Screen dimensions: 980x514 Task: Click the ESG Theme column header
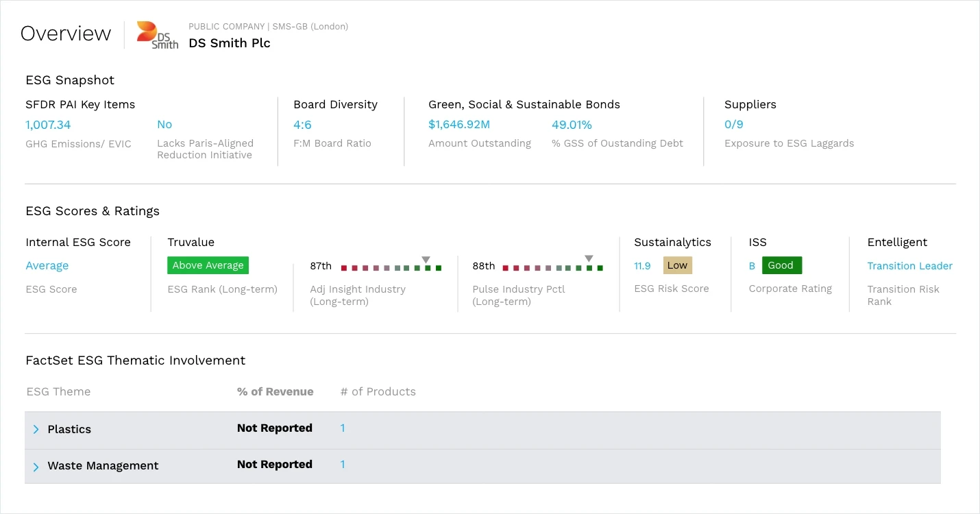tap(58, 392)
